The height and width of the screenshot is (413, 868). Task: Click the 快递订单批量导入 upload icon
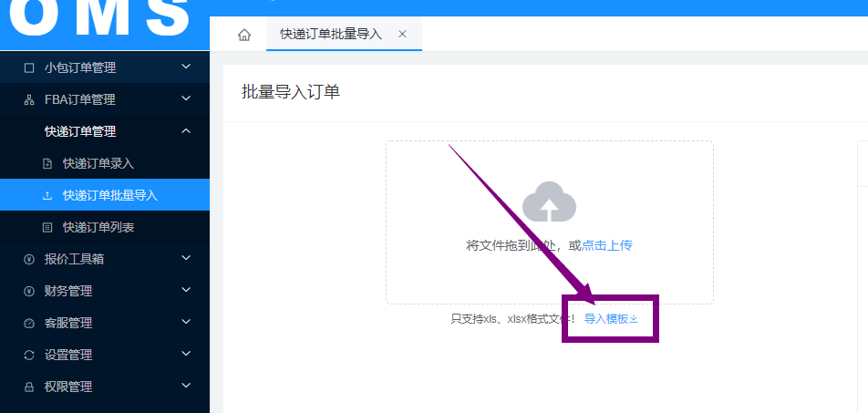point(47,195)
